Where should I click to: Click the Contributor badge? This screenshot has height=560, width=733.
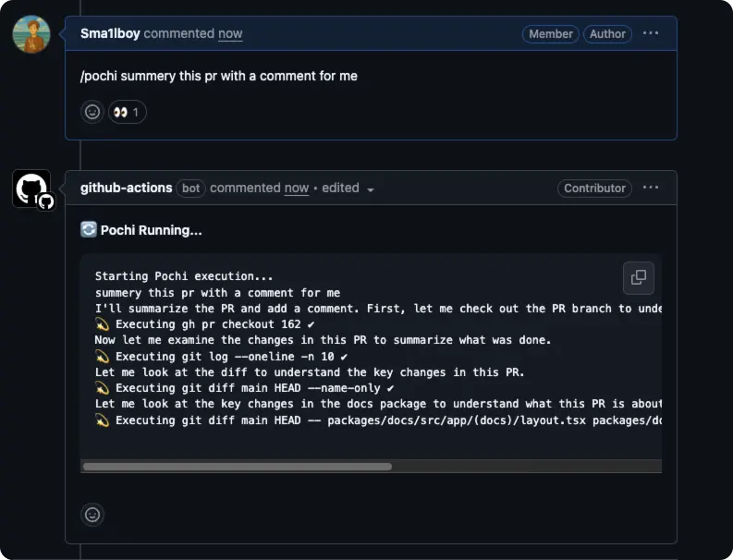pyautogui.click(x=594, y=188)
